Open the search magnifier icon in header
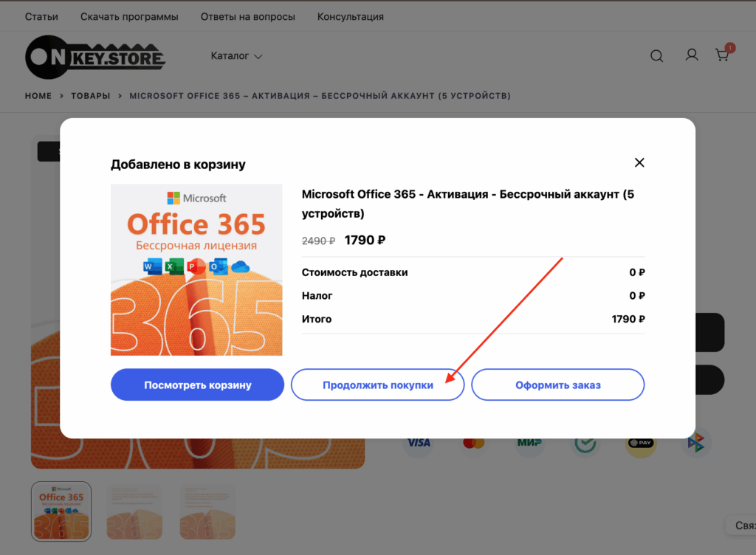 coord(656,56)
